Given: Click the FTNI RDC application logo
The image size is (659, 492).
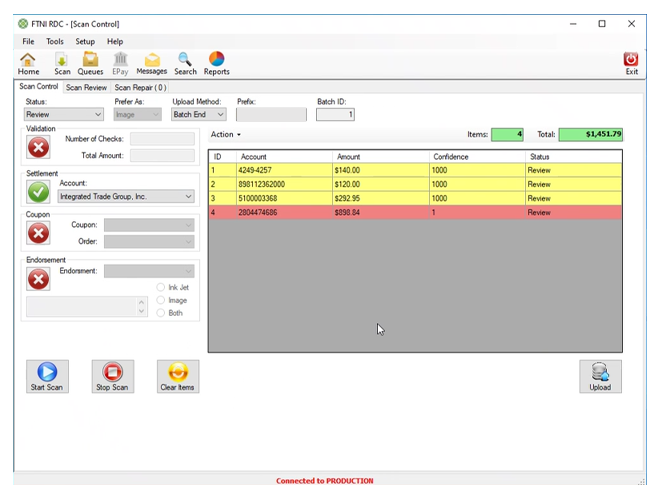Looking at the screenshot, I should pyautogui.click(x=23, y=24).
